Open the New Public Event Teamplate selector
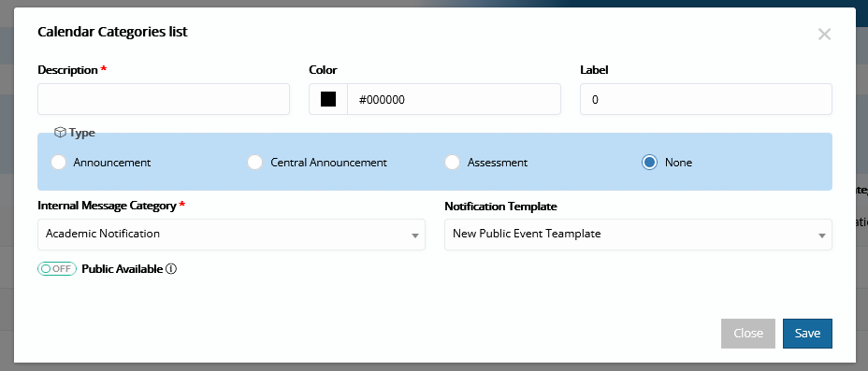Image resolution: width=868 pixels, height=371 pixels. click(638, 235)
